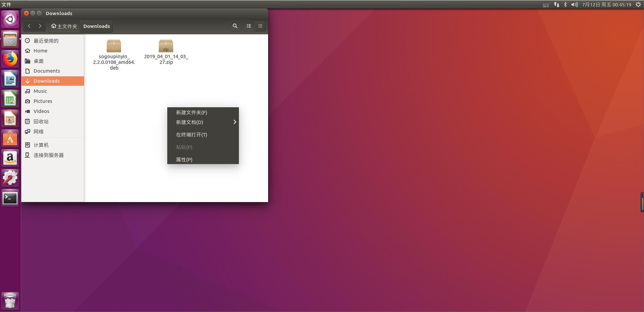Click the Downloads path bar button
The height and width of the screenshot is (312, 644).
96,26
